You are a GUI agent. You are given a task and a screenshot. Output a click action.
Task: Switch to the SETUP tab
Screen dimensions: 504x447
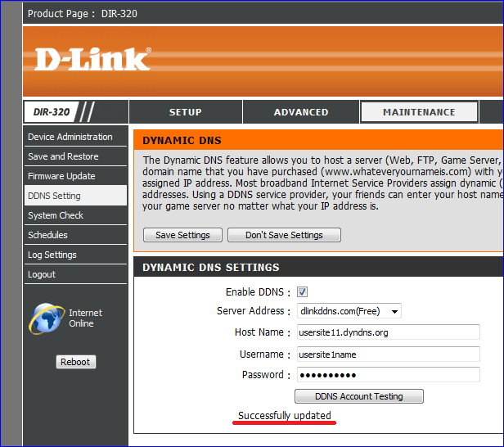[186, 112]
